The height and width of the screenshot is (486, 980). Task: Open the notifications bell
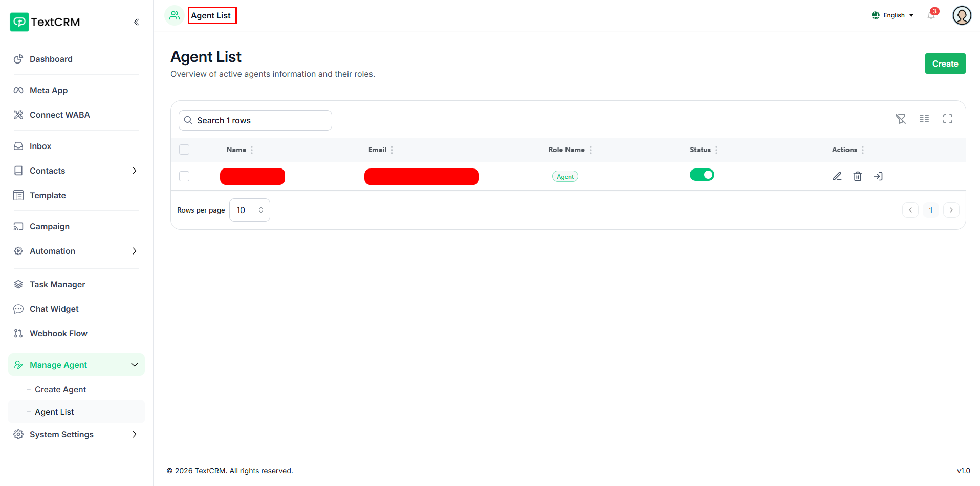(x=931, y=15)
